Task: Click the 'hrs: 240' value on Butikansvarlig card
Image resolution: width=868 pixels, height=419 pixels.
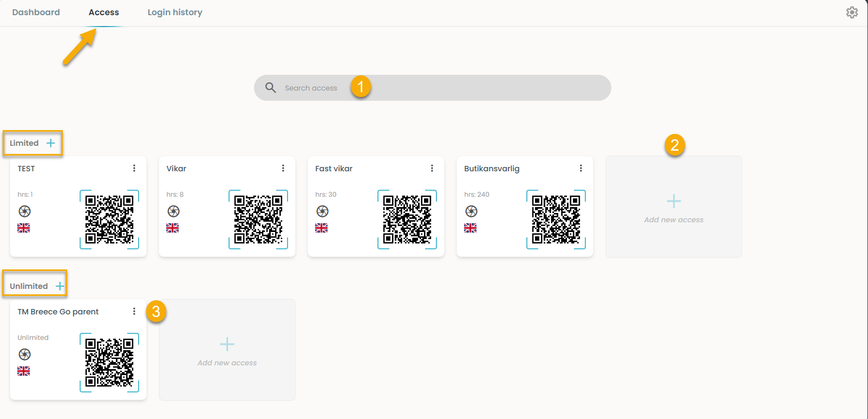Action: [477, 195]
